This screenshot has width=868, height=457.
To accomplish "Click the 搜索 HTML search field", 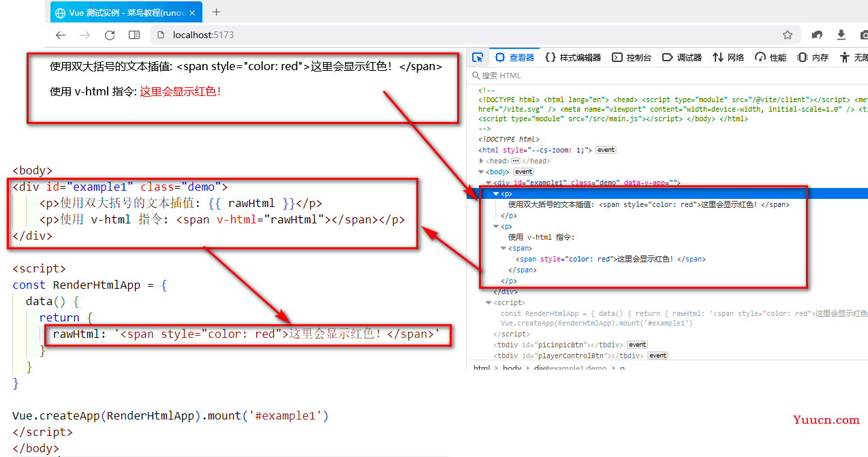I will coord(668,76).
